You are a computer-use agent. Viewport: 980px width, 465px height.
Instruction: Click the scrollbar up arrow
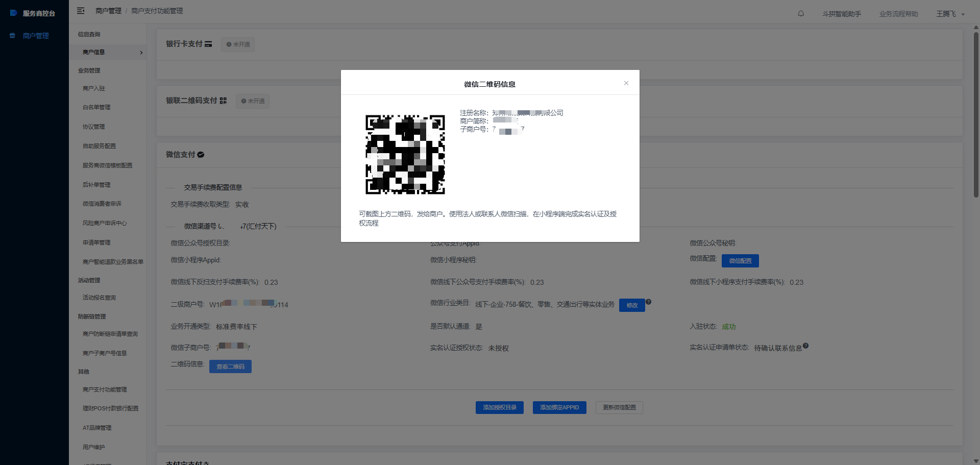tap(976, 27)
